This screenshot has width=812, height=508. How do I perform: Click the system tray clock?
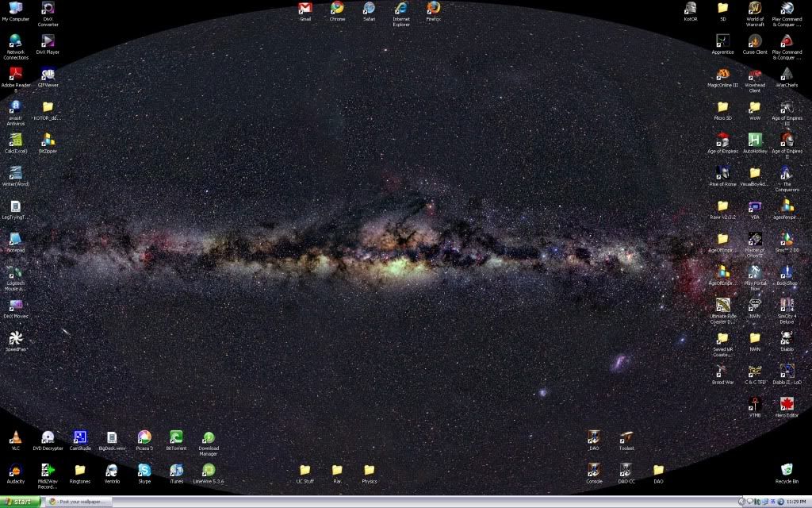tap(796, 502)
